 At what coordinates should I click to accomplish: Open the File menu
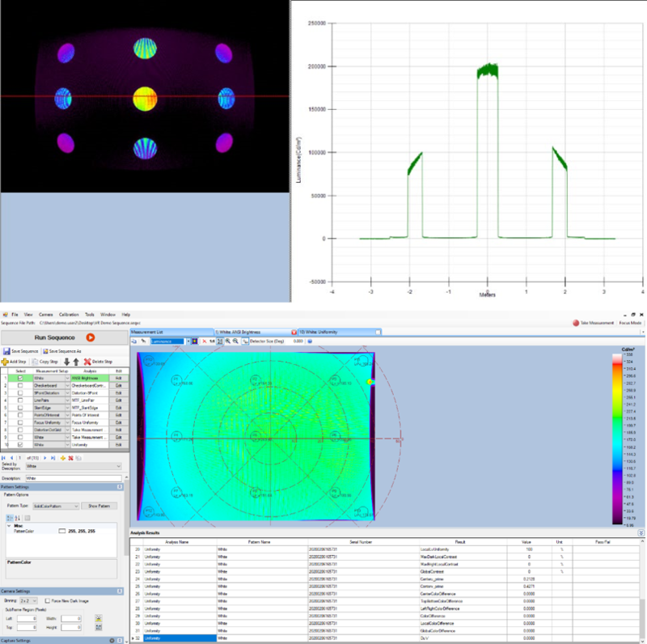pos(15,315)
